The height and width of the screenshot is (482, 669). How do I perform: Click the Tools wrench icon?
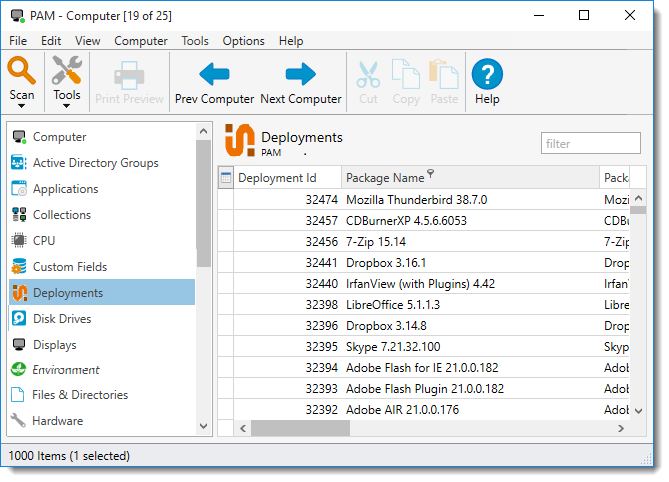click(x=67, y=71)
